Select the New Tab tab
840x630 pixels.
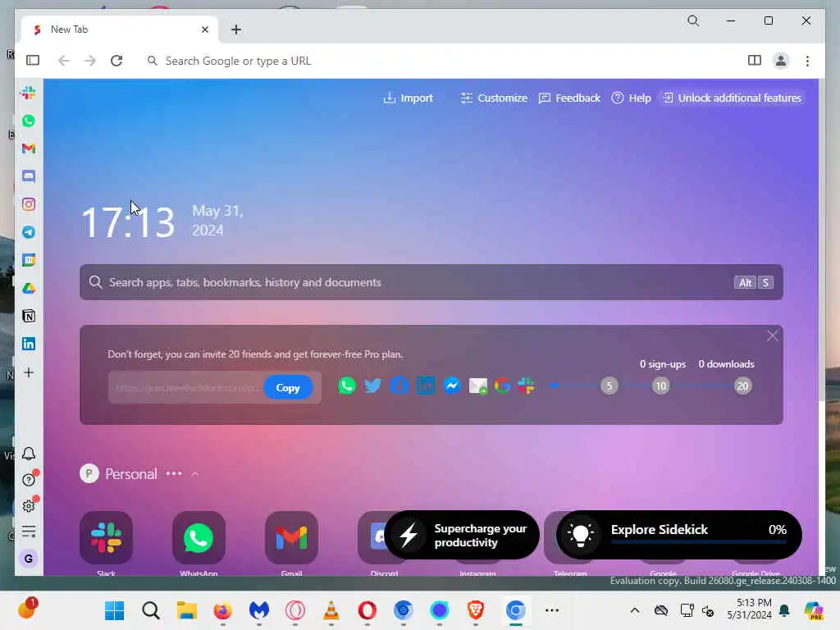tap(119, 30)
